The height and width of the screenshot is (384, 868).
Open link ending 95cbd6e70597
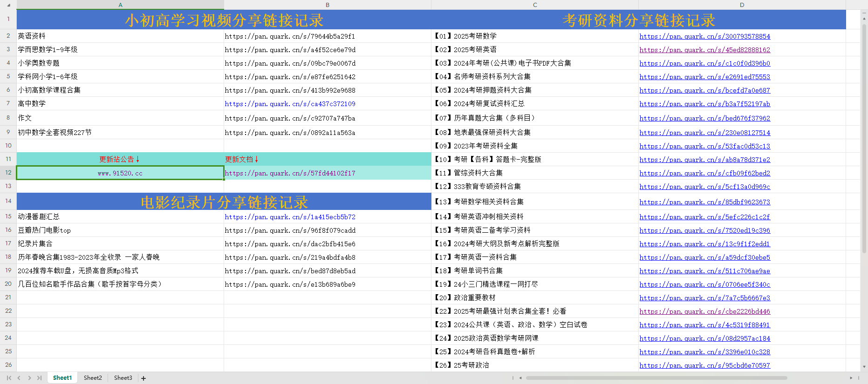(704, 365)
